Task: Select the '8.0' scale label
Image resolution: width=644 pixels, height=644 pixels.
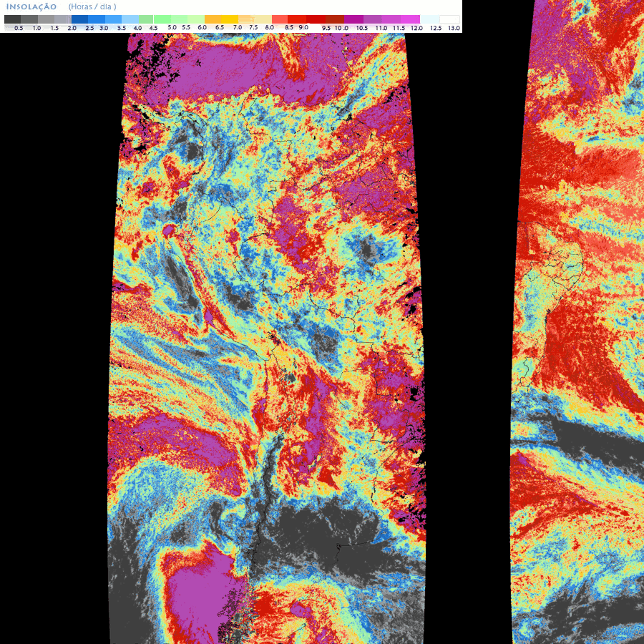Action: [x=270, y=27]
